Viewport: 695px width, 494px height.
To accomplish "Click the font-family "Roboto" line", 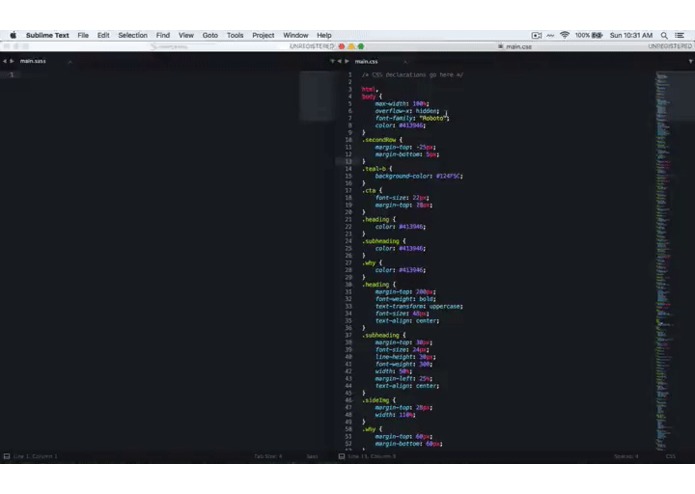I will coord(412,118).
